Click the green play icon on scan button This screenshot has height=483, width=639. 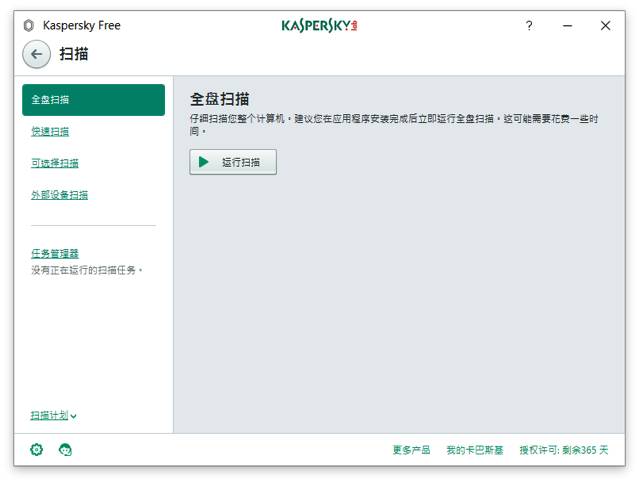pyautogui.click(x=203, y=162)
